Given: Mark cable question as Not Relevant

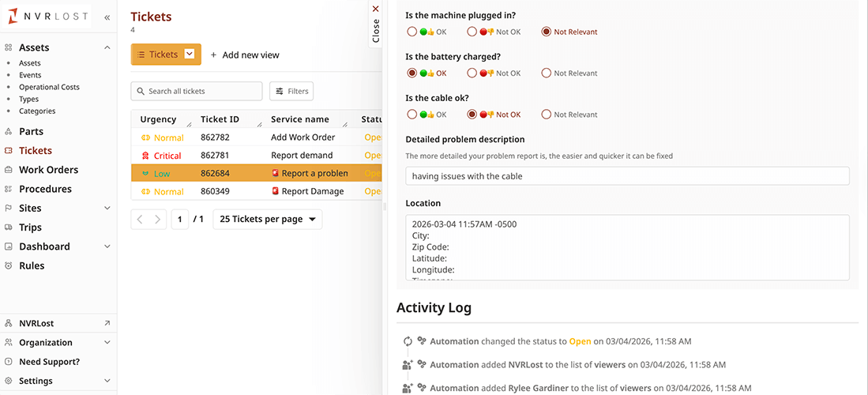Looking at the screenshot, I should click(546, 115).
